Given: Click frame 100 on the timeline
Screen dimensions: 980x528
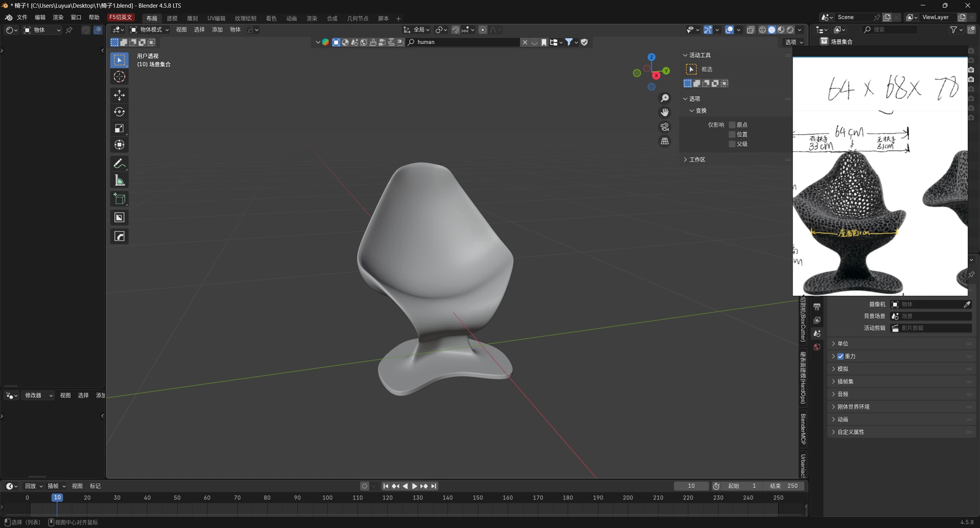Looking at the screenshot, I should click(327, 498).
